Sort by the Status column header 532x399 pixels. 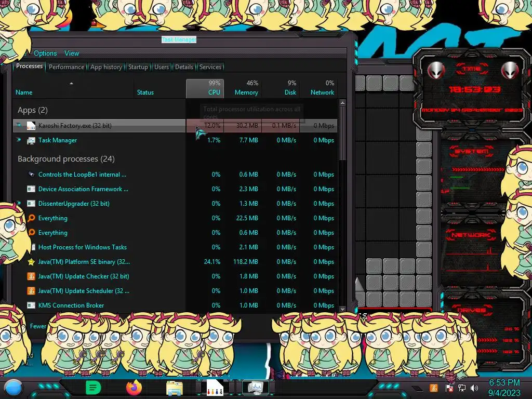point(159,88)
